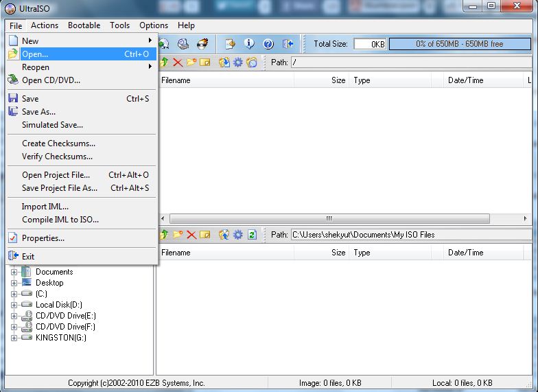Select Create Checksums... entry
Screen dimensions: 538x392
click(82, 143)
